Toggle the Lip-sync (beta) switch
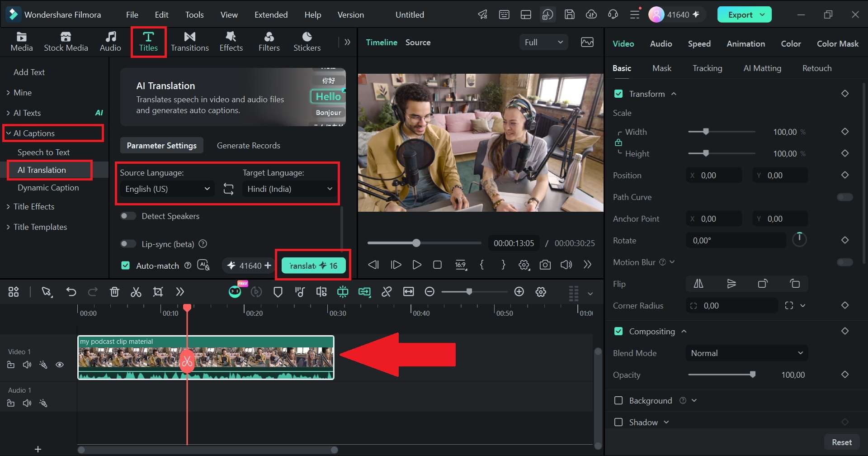The width and height of the screenshot is (868, 456). pos(128,244)
